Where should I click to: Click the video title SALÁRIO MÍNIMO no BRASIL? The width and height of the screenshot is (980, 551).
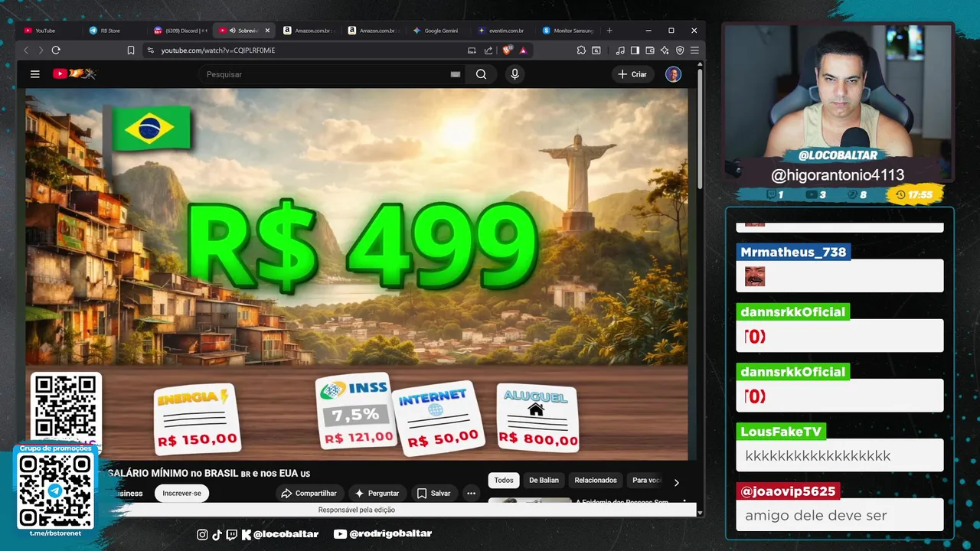207,473
